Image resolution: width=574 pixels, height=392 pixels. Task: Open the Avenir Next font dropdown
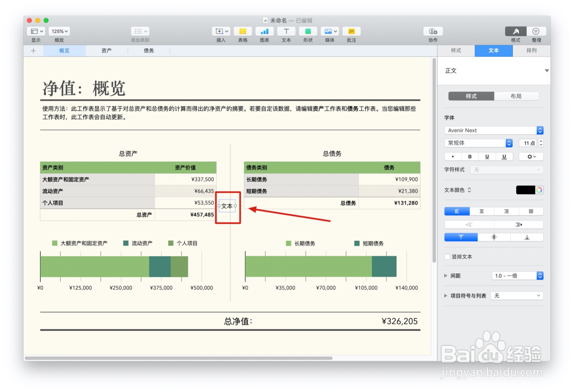pos(493,130)
